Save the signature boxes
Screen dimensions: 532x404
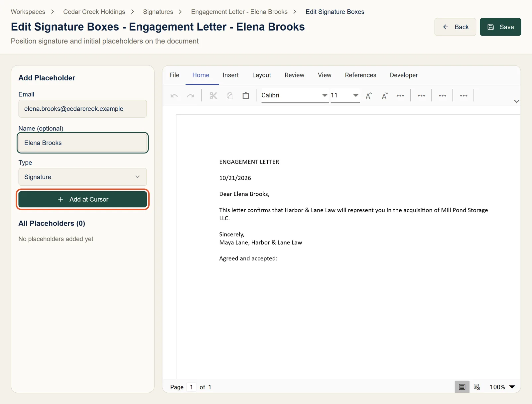[x=500, y=27]
